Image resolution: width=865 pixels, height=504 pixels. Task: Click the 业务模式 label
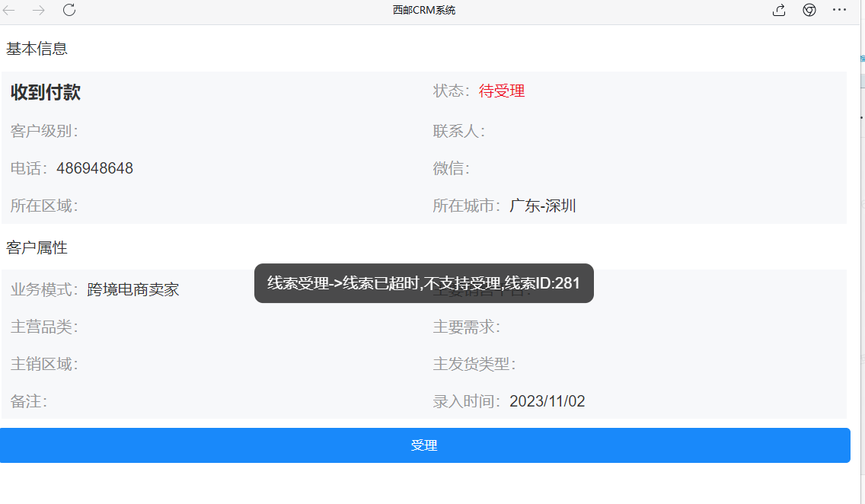coord(44,289)
